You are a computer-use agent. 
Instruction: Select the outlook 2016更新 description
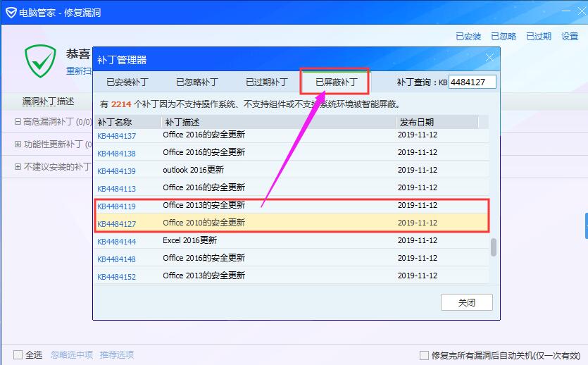click(x=193, y=170)
